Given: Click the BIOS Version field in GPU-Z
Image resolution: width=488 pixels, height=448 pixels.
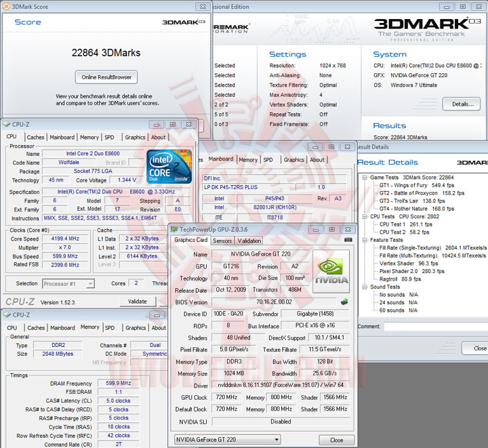Looking at the screenshot, I should 274,302.
